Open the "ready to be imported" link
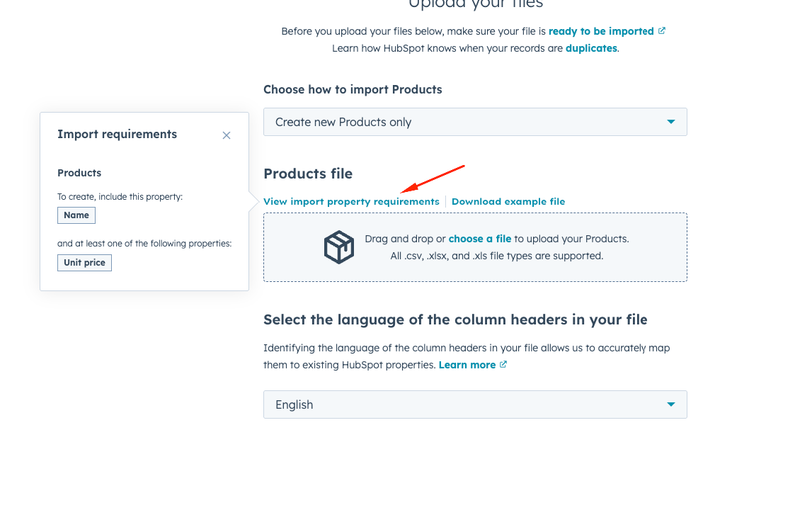Image resolution: width=812 pixels, height=515 pixels. (x=601, y=31)
